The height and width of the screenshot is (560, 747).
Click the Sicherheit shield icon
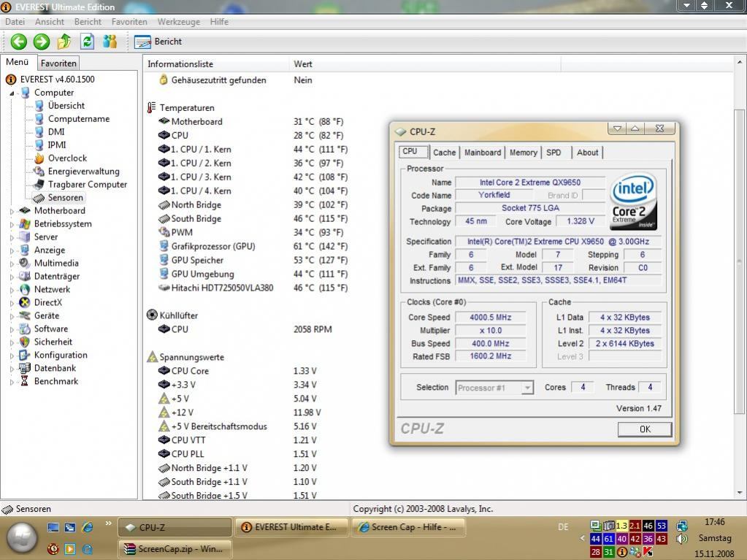(25, 342)
